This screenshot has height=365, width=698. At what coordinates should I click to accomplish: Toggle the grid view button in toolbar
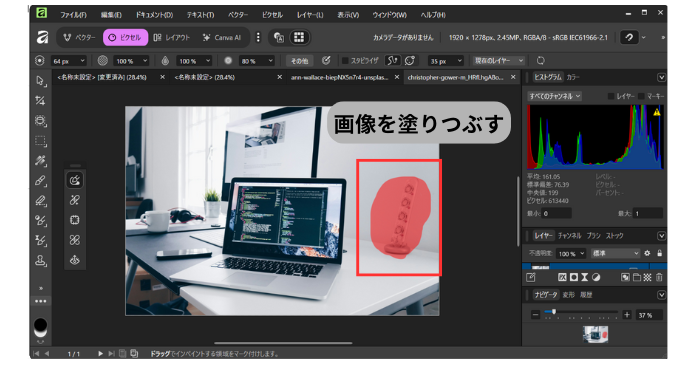299,37
